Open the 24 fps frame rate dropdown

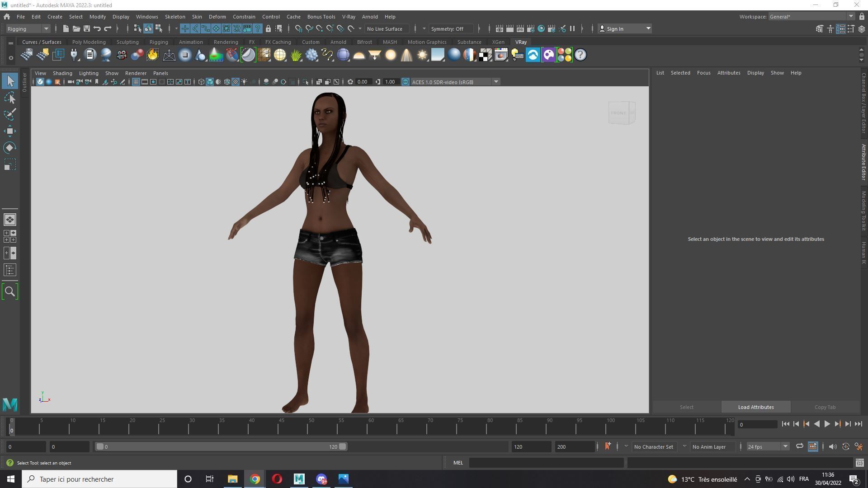(x=767, y=446)
